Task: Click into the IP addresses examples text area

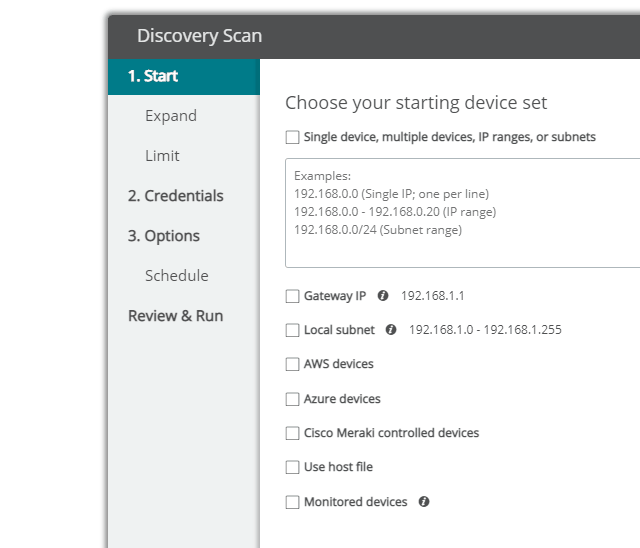Action: tap(462, 213)
